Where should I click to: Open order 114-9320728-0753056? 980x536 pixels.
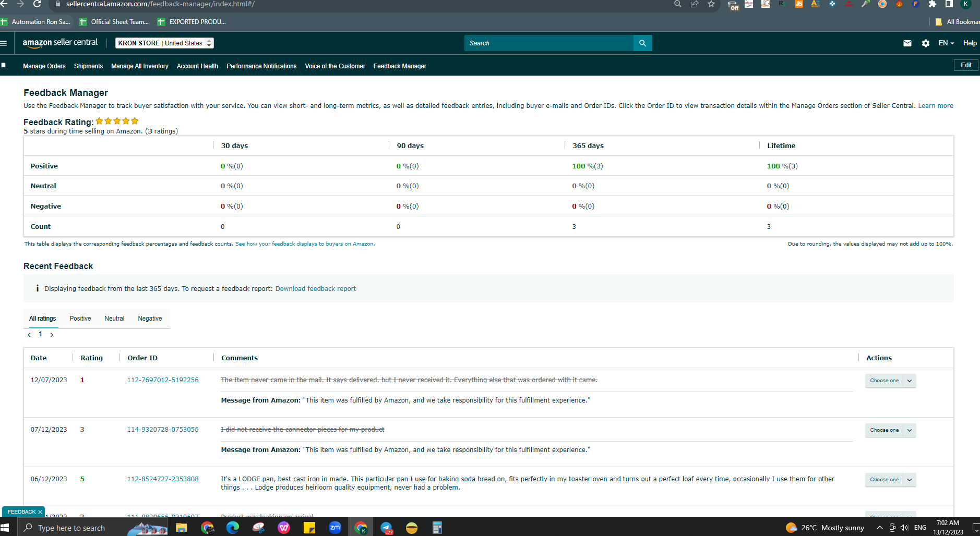coord(163,430)
